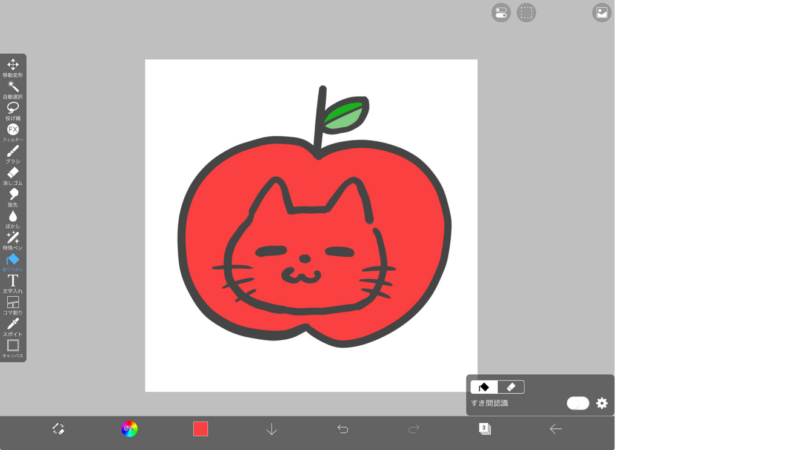The width and height of the screenshot is (800, 450).
Task: Choose the Text (文字入れ) tool
Action: coord(13,281)
